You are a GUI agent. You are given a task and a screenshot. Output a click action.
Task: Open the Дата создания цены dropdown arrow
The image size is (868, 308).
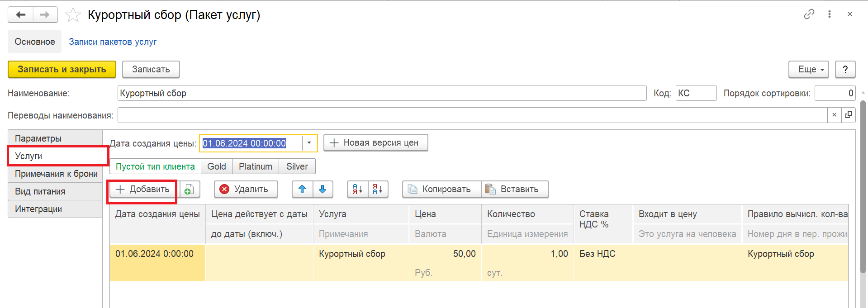309,143
